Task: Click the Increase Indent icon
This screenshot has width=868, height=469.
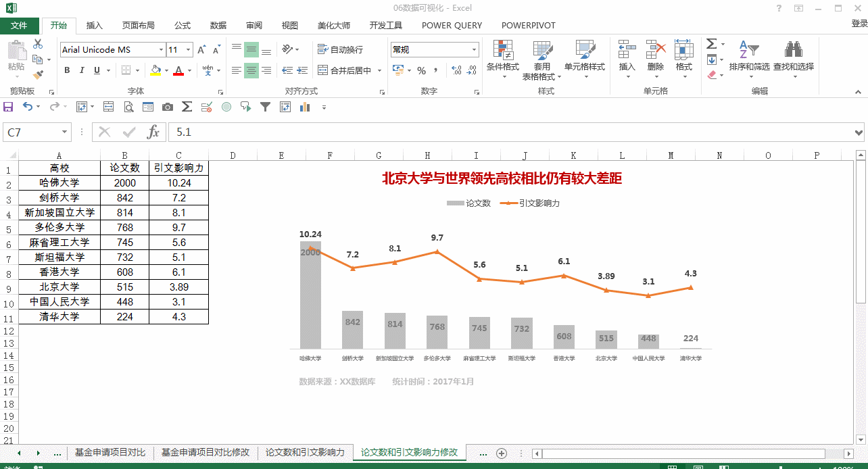Action: point(301,70)
